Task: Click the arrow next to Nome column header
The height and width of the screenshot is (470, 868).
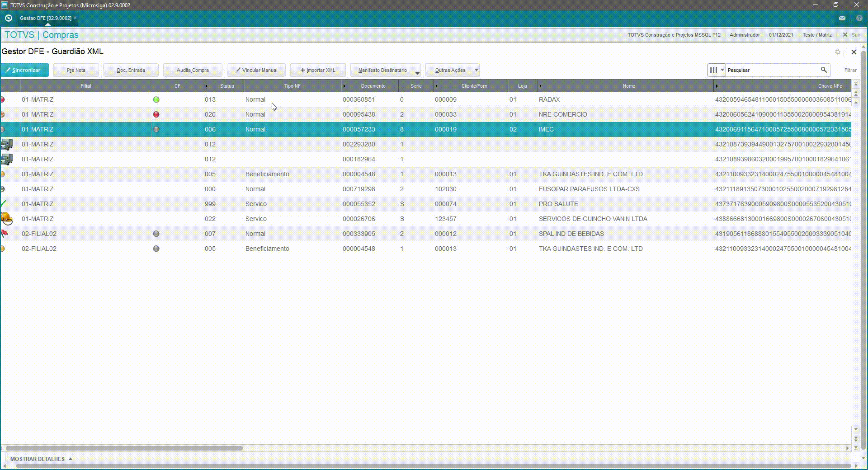Action: [540, 86]
